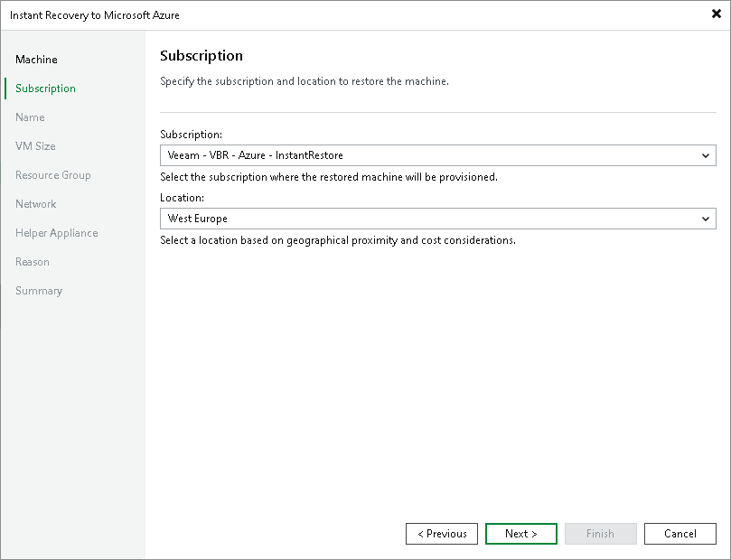Highlight the active Subscription step
Viewport: 731px width, 560px height.
pyautogui.click(x=45, y=88)
